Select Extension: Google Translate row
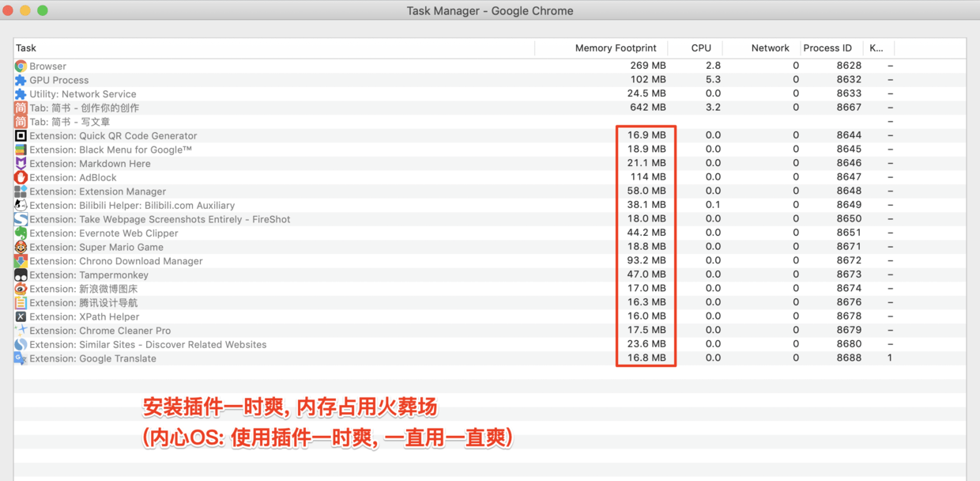Viewport: 980px width, 481px height. 490,358
